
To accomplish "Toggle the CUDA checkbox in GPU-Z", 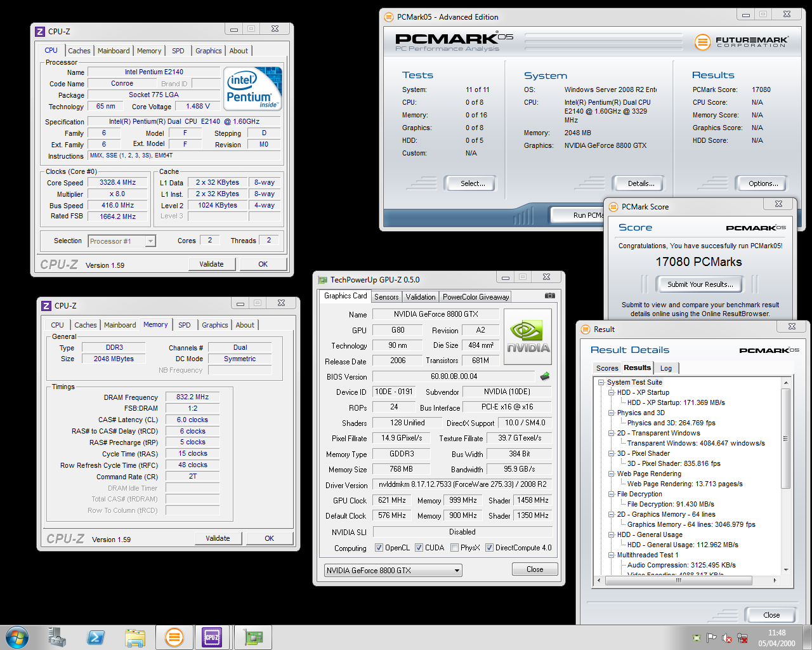I will [419, 548].
